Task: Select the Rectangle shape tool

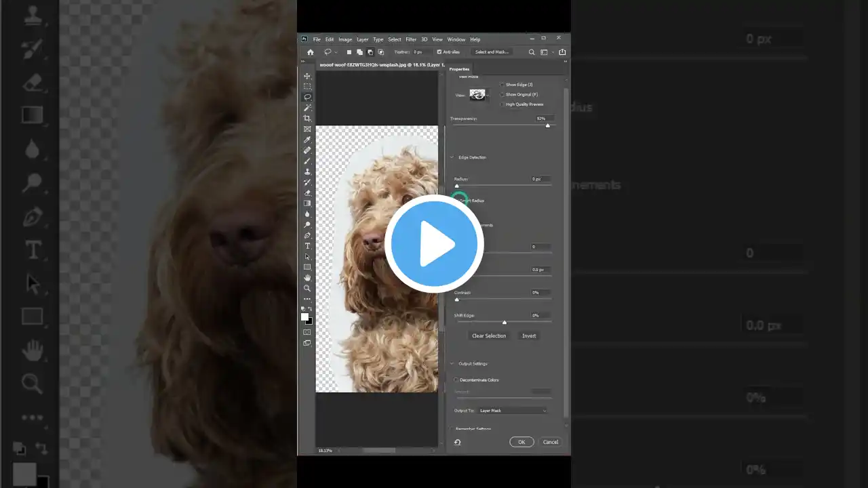Action: 307,267
